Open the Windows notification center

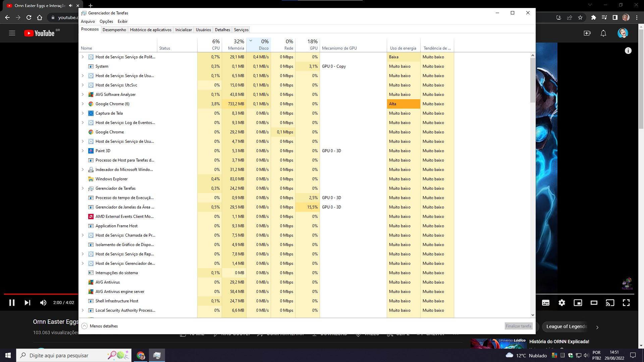point(633,355)
